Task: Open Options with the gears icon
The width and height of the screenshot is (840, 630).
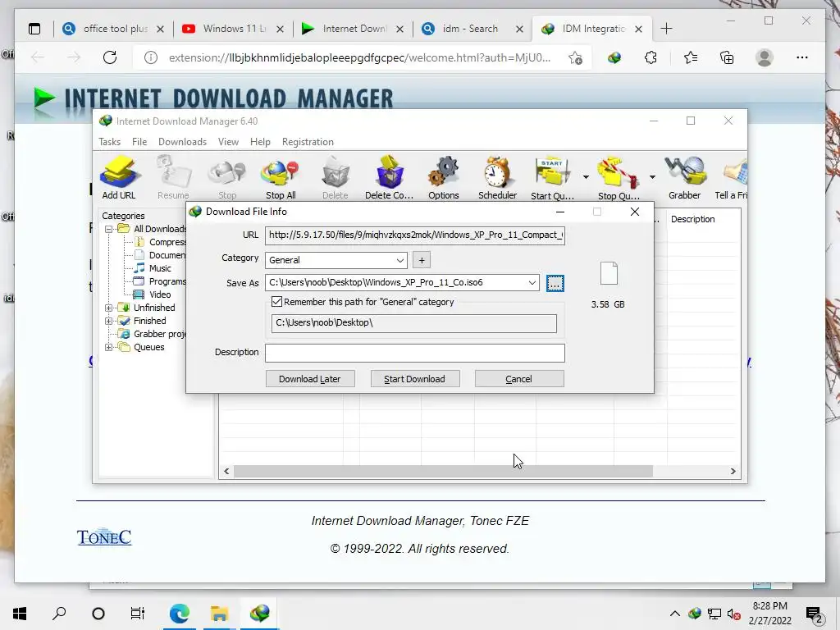Action: click(444, 177)
